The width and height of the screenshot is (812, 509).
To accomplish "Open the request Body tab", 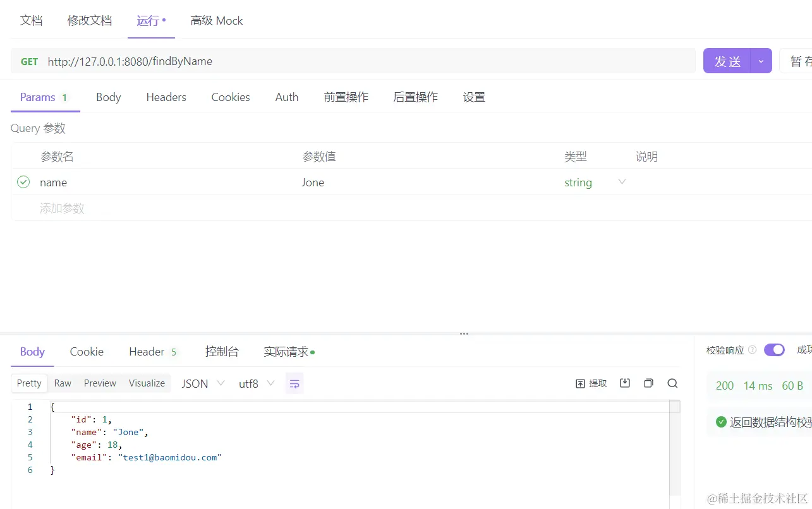I will coord(109,97).
